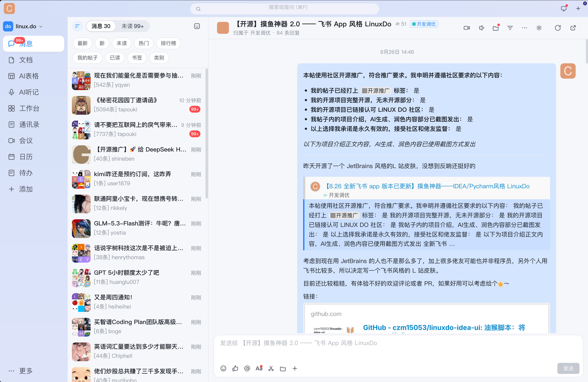Insert emoji in message composer

223,368
